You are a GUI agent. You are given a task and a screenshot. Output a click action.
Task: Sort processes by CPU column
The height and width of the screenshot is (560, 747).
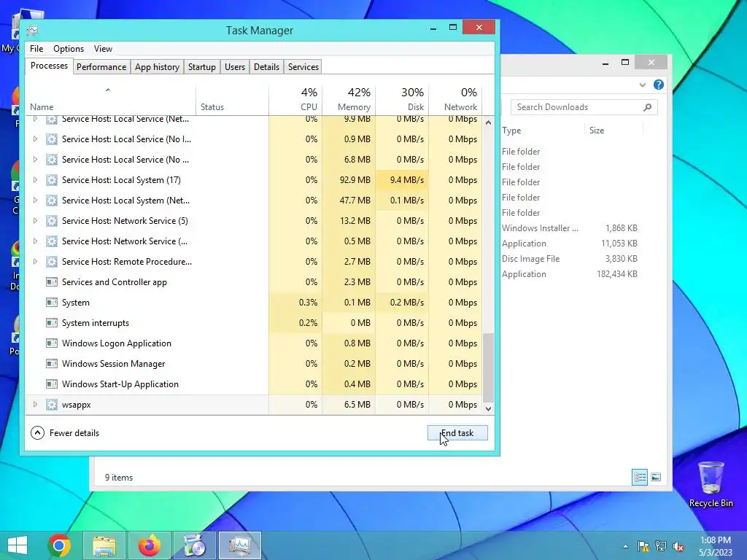pos(295,99)
